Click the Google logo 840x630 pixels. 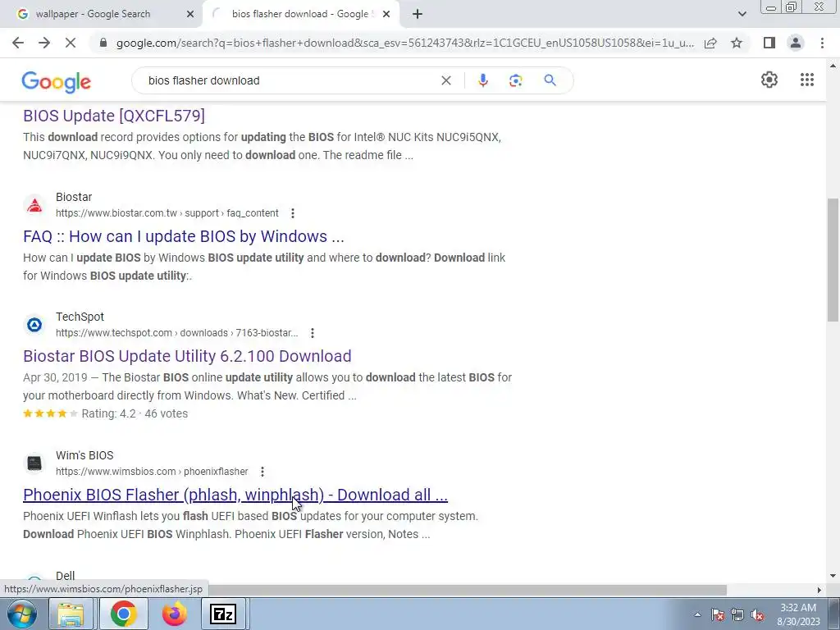click(x=57, y=81)
